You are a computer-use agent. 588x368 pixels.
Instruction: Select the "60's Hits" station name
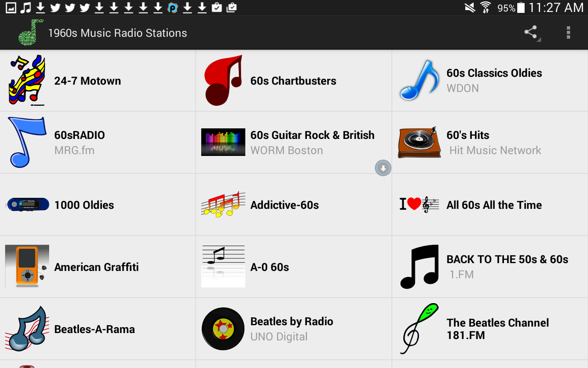coord(468,135)
